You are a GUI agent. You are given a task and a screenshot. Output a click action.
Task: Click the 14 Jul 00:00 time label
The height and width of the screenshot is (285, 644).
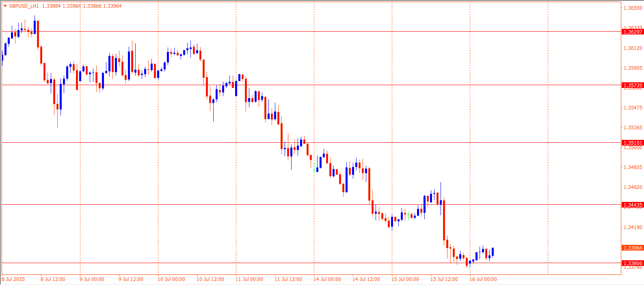(x=327, y=279)
